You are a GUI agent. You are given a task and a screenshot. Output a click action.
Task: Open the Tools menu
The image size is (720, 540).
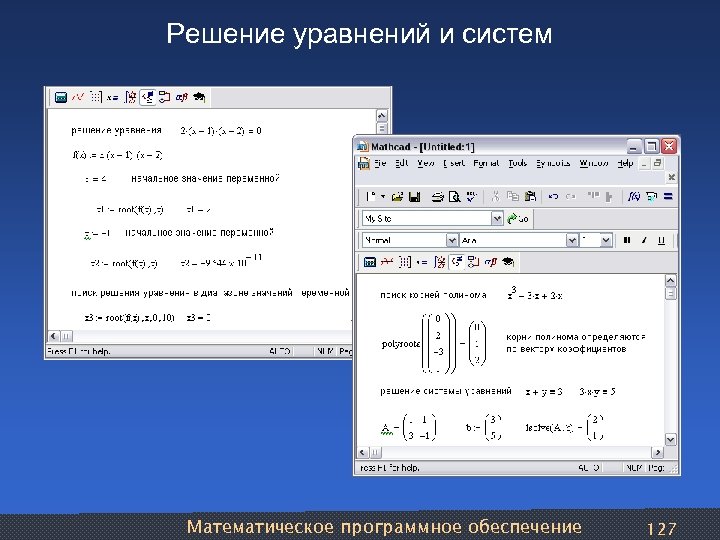518,163
